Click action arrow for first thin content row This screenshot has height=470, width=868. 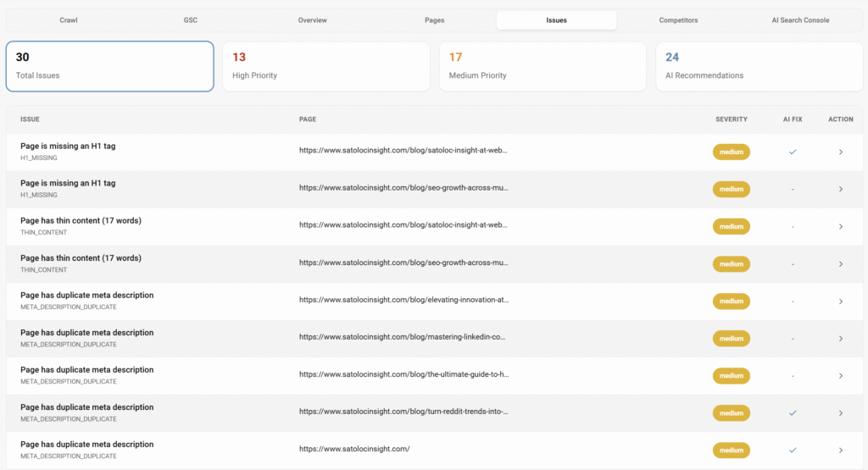(840, 227)
